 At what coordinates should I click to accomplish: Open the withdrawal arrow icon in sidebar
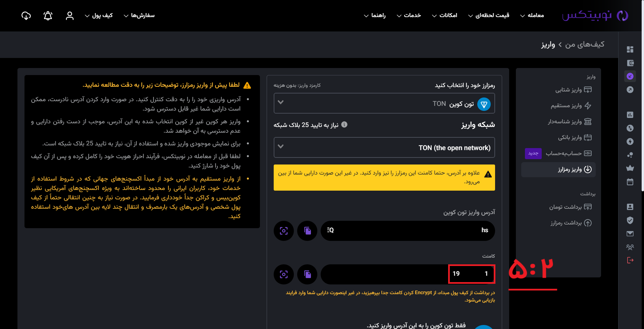click(630, 90)
